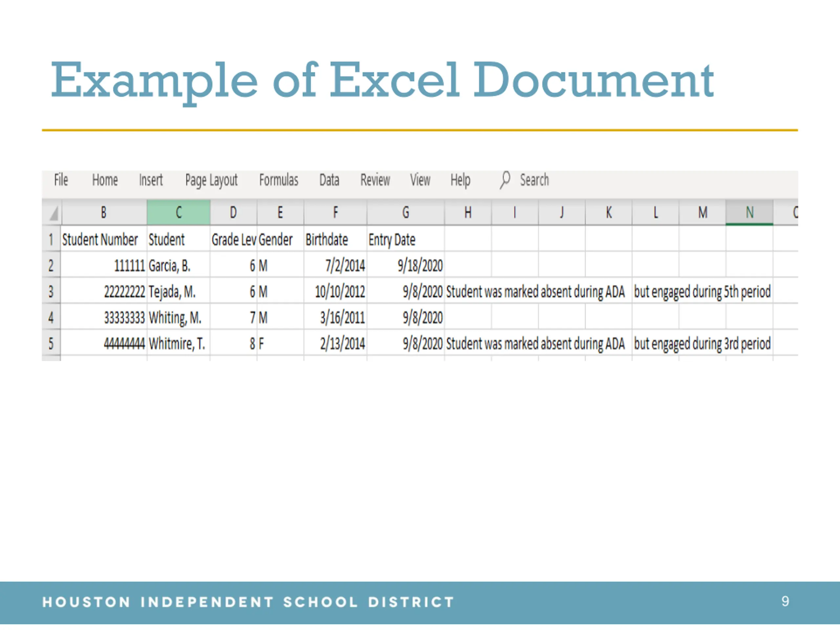Switch to the View tab
The image size is (840, 630).
420,180
